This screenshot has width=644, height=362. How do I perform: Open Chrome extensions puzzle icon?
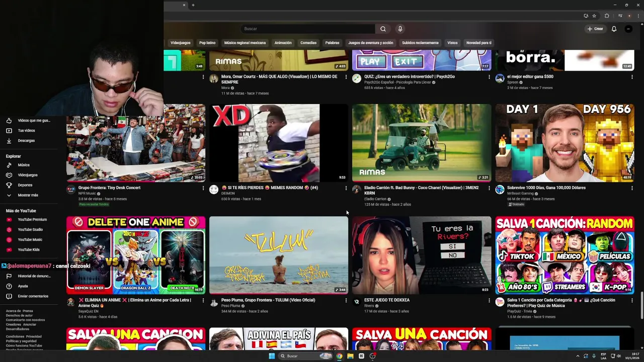click(x=607, y=16)
